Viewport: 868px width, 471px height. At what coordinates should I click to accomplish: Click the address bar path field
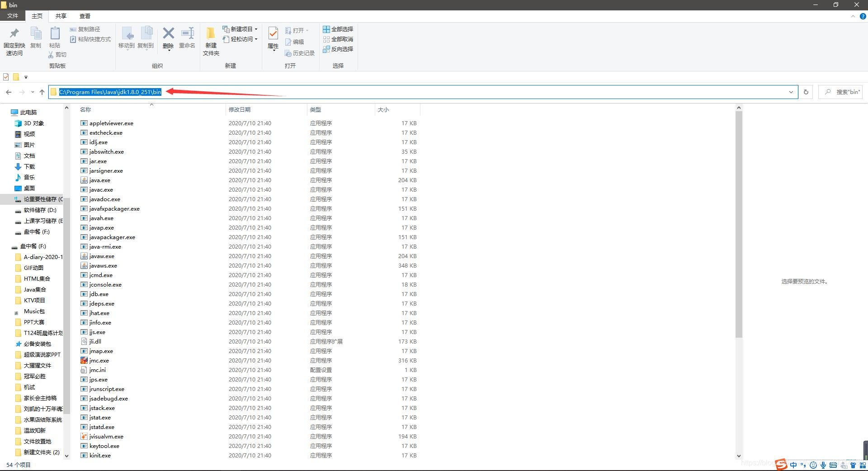(423, 92)
